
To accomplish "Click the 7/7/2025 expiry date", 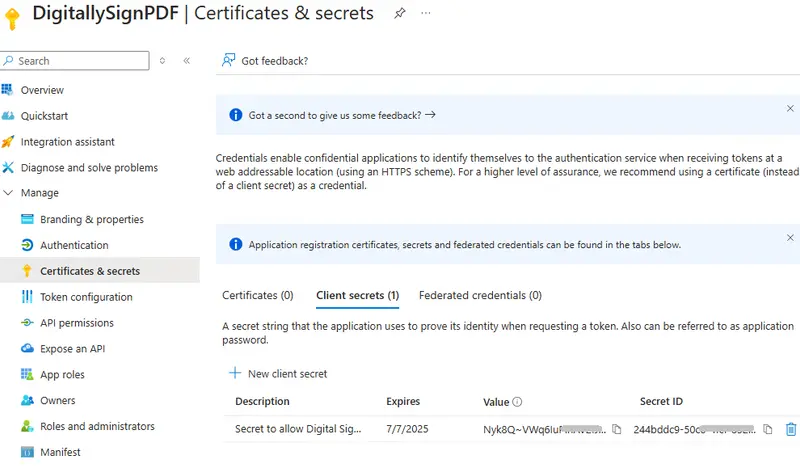I will [x=407, y=429].
